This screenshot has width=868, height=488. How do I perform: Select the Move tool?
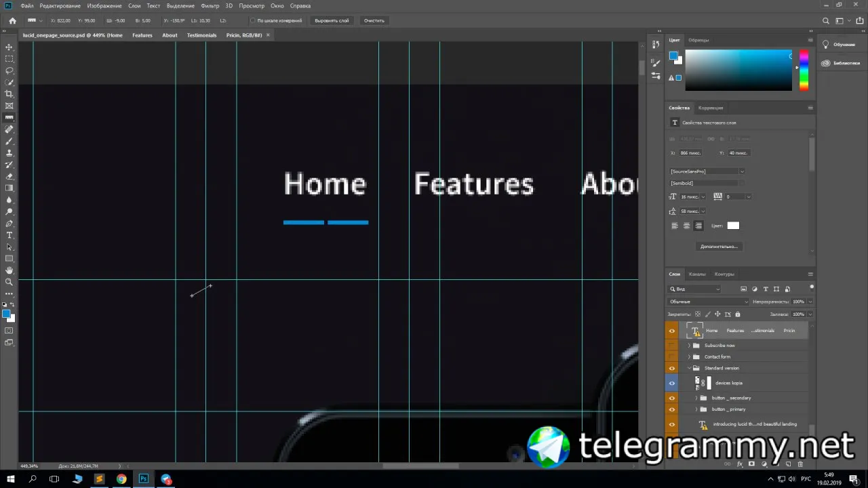(9, 47)
